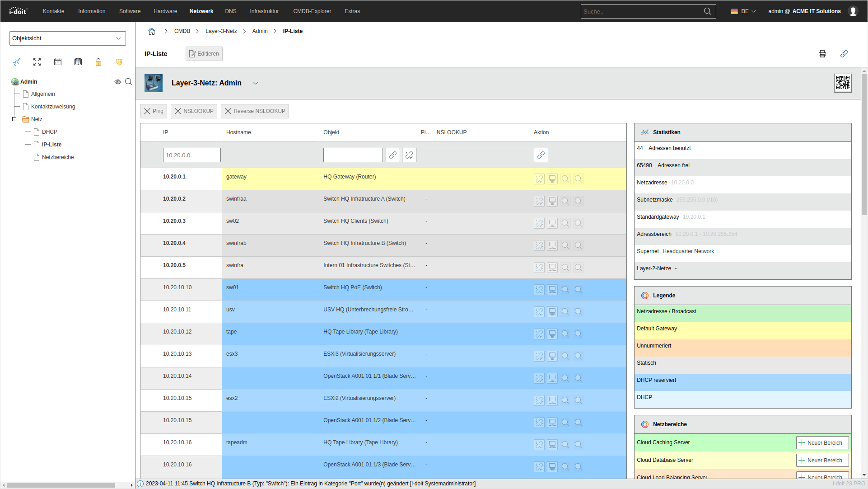Open the host details icon for gateway row
Image resolution: width=868 pixels, height=489 pixels.
click(x=552, y=179)
